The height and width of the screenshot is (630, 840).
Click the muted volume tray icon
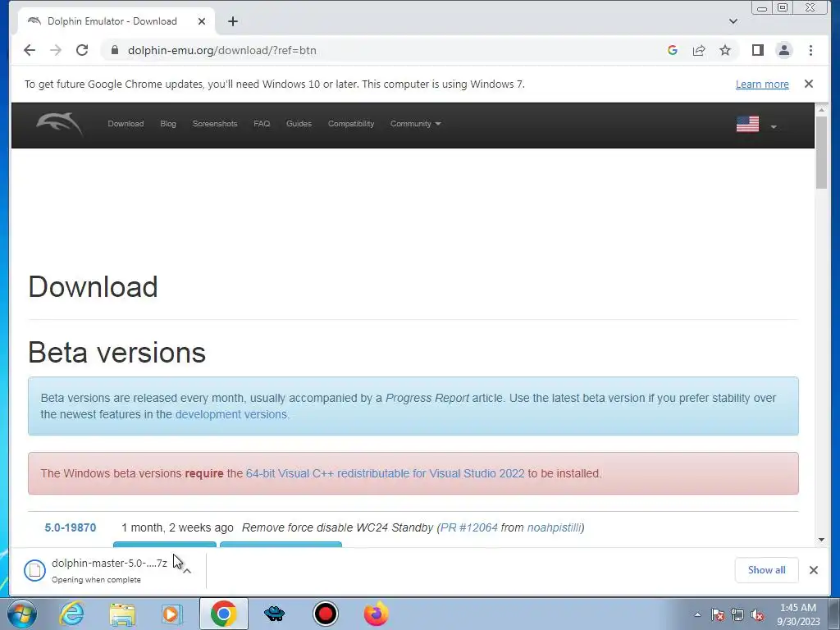pyautogui.click(x=757, y=614)
